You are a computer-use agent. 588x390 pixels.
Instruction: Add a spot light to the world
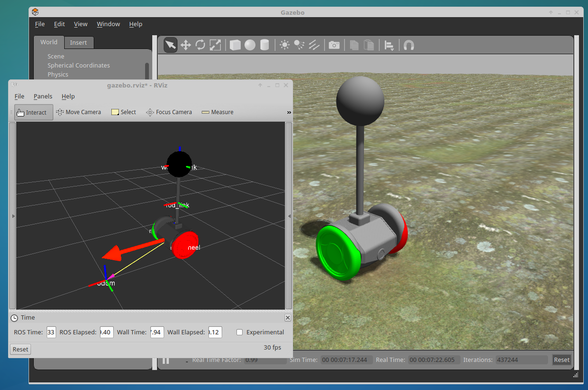(298, 44)
